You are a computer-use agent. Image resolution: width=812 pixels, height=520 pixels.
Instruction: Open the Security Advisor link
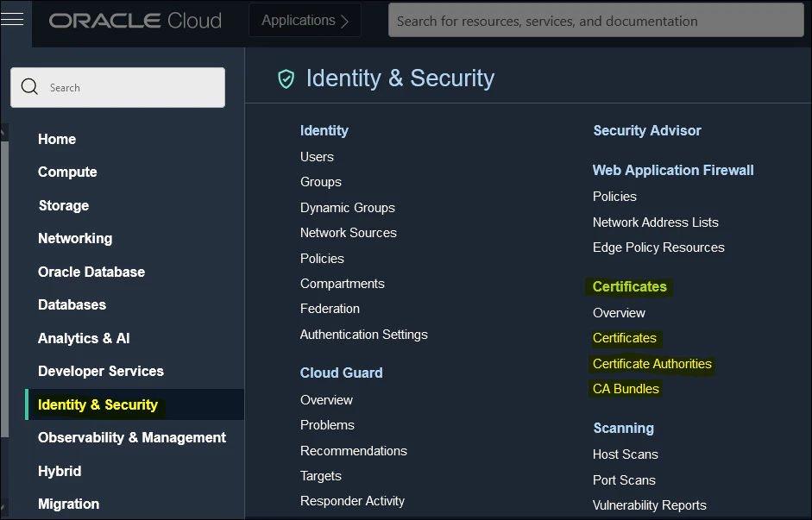pos(647,131)
